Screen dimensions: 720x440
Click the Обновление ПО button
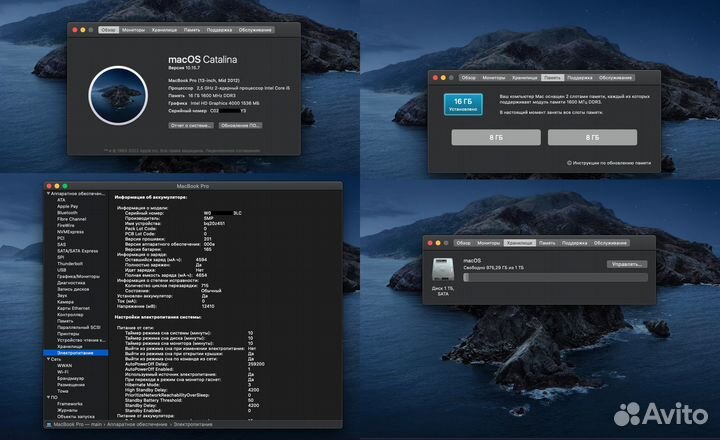(x=240, y=125)
